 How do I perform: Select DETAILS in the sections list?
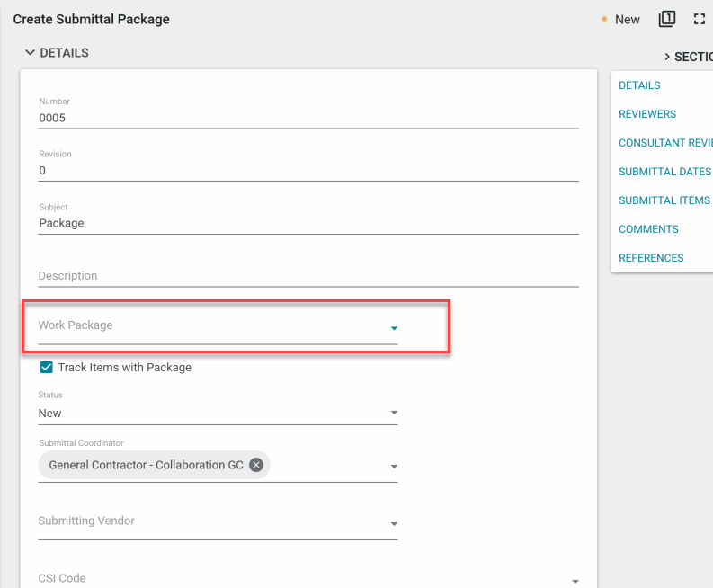pos(639,85)
